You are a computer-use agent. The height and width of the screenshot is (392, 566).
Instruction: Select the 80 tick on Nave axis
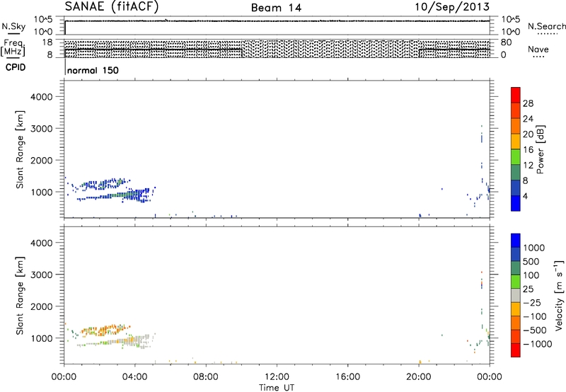tap(506, 42)
